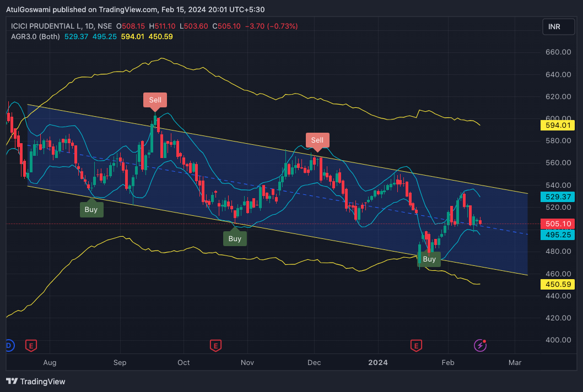Click the Buy signal label in late October
Image resolution: width=583 pixels, height=392 pixels.
(x=235, y=238)
